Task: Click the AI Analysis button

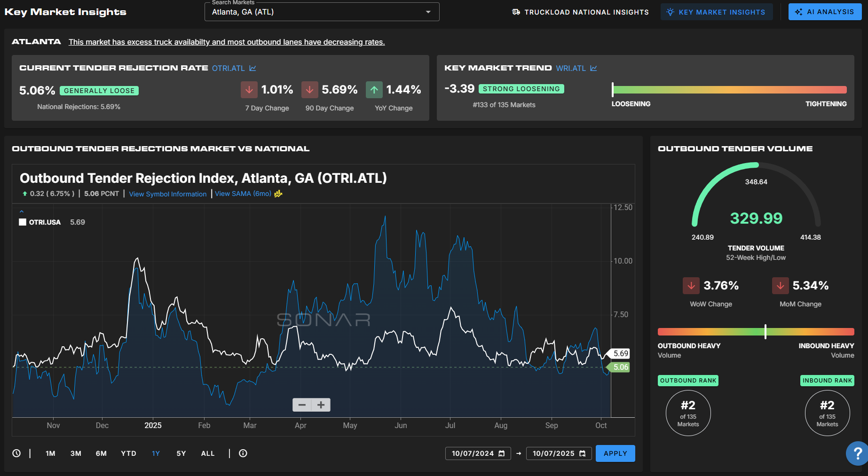Action: pyautogui.click(x=825, y=12)
